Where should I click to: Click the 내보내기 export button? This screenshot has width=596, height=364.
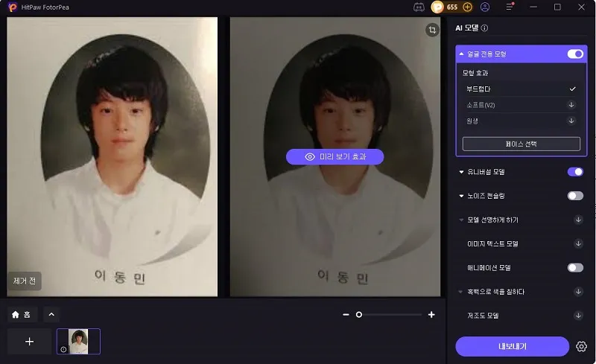[x=513, y=346]
